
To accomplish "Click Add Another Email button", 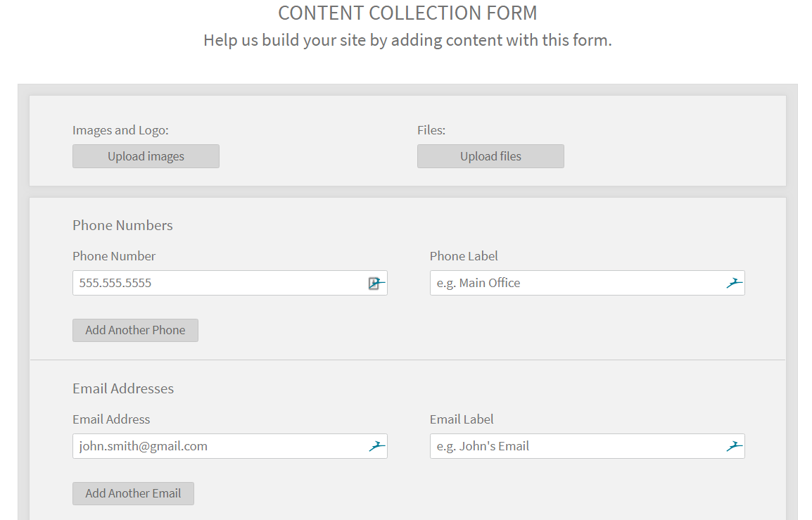I will [133, 493].
